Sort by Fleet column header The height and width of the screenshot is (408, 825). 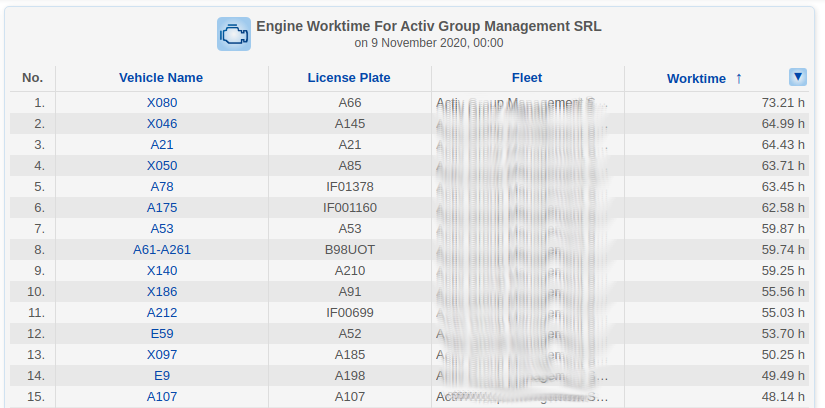tap(526, 78)
